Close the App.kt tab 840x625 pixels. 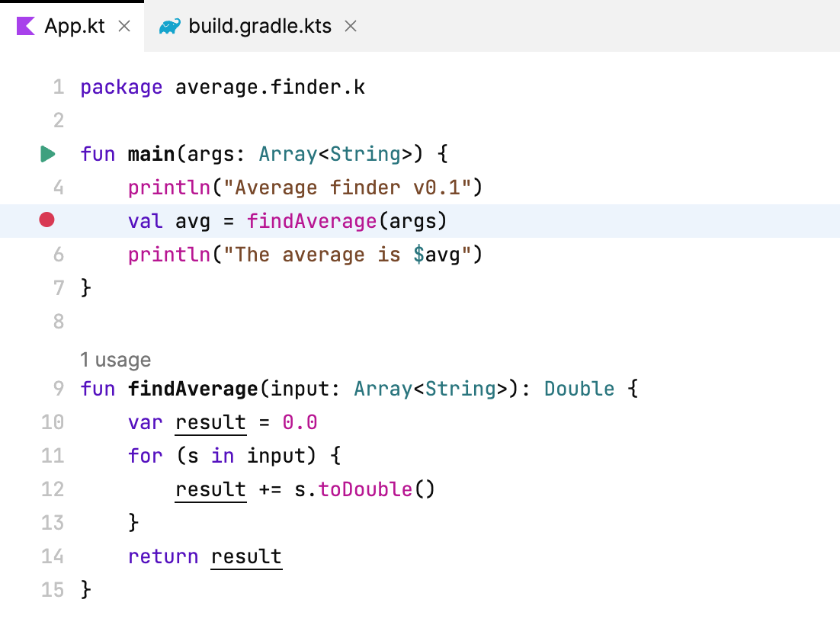click(x=124, y=25)
